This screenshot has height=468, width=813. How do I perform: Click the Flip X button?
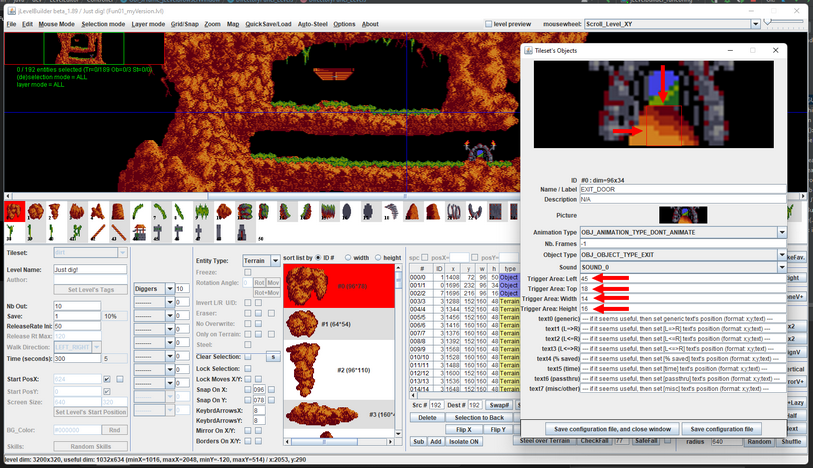464,430
